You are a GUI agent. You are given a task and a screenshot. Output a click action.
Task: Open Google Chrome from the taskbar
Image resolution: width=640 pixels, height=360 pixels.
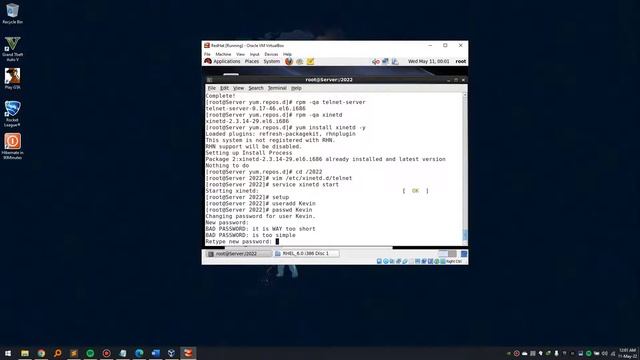coord(41,353)
